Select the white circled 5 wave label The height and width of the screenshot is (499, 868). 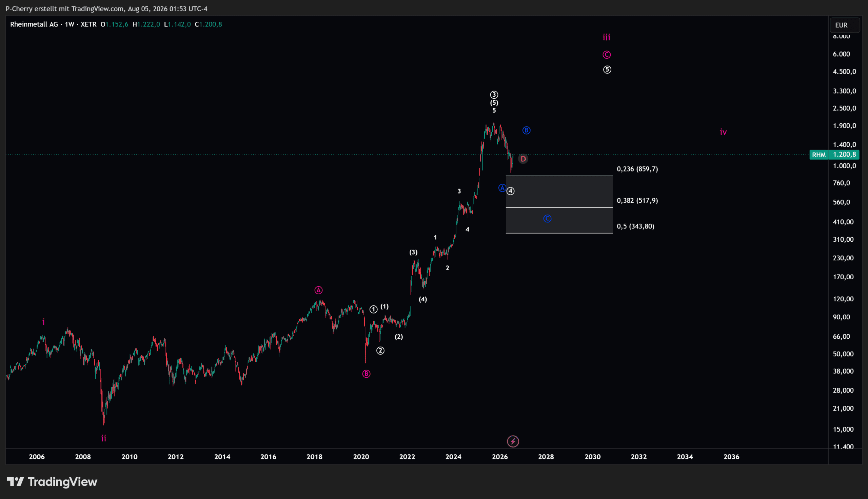[x=607, y=69]
